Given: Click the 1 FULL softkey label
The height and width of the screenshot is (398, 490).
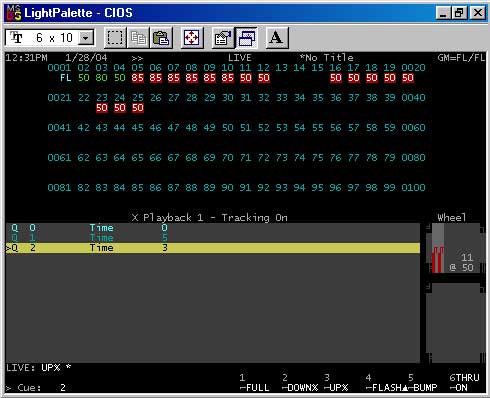Looking at the screenshot, I should 254,383.
